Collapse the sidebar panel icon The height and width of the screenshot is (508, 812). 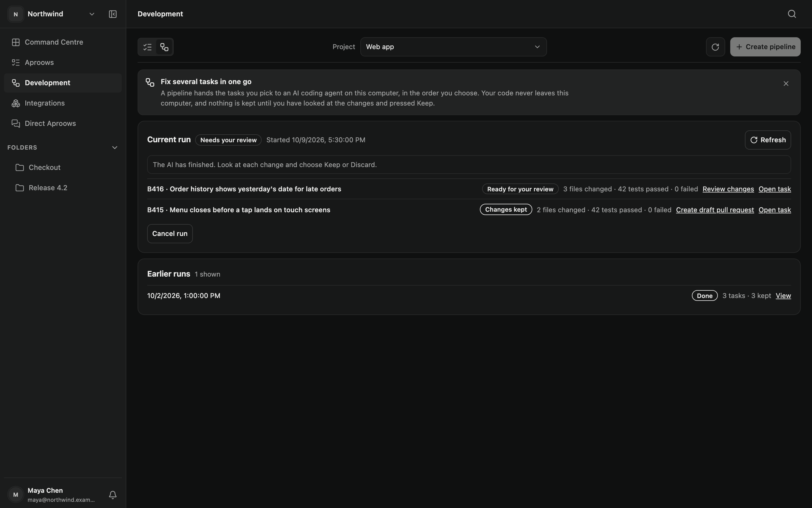point(113,14)
